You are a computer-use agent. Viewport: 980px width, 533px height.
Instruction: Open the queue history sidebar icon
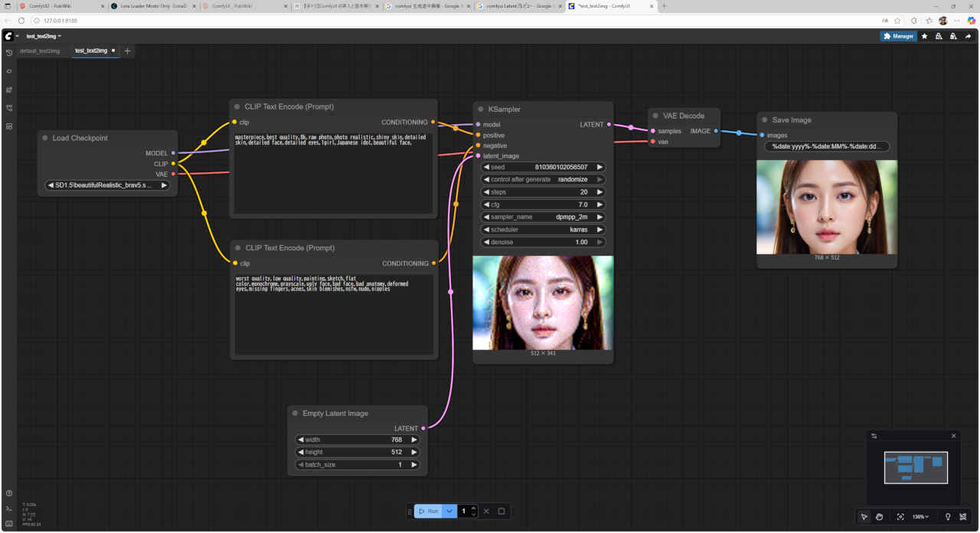pos(9,53)
